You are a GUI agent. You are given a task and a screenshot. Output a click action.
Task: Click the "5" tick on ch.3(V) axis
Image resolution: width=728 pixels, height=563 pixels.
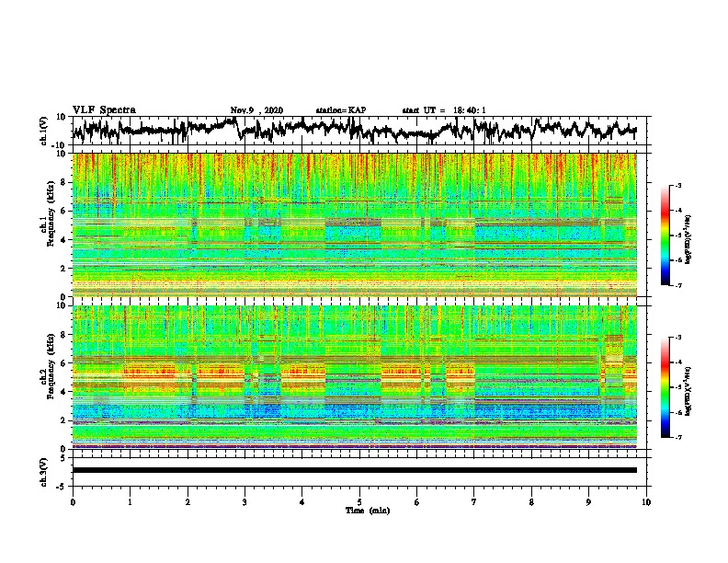click(x=63, y=458)
